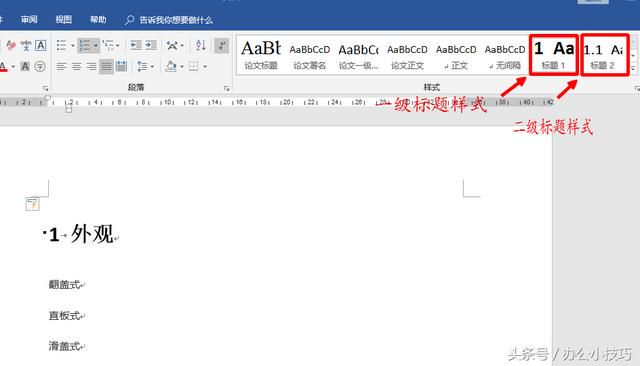Toggle character shading button
This screenshot has width=640, height=366.
coord(25,66)
